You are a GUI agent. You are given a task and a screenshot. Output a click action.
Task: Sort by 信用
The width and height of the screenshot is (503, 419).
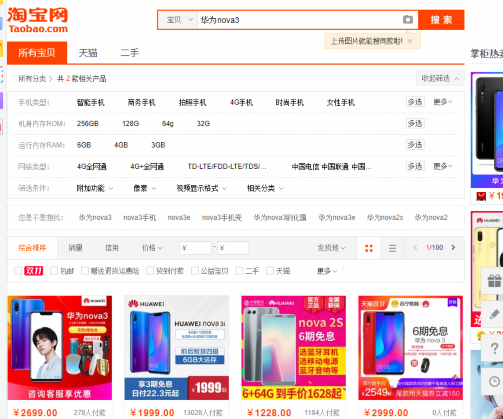pos(112,248)
